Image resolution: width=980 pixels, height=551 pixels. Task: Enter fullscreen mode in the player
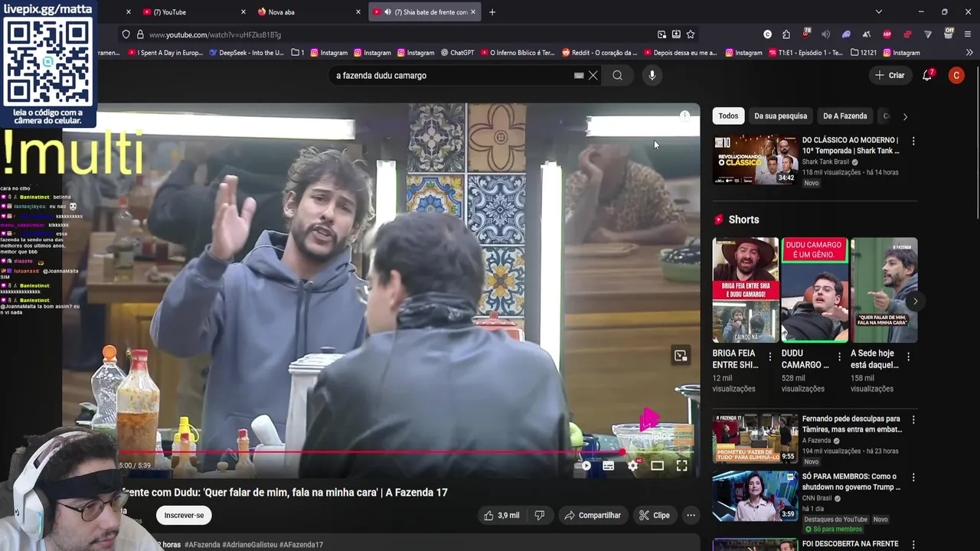681,465
